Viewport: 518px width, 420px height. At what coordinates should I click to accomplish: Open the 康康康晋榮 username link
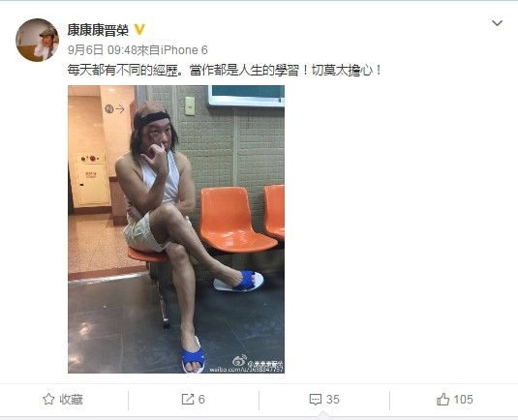tap(98, 30)
